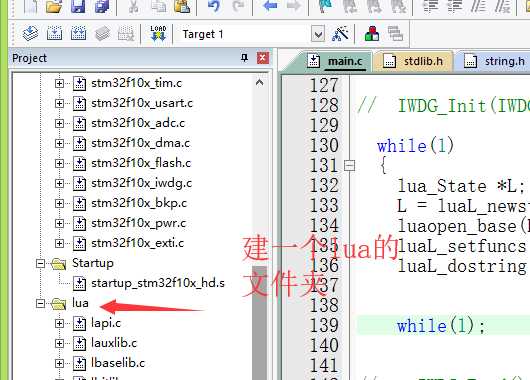This screenshot has width=530, height=380.
Task: Redo the last edit
Action: click(238, 6)
